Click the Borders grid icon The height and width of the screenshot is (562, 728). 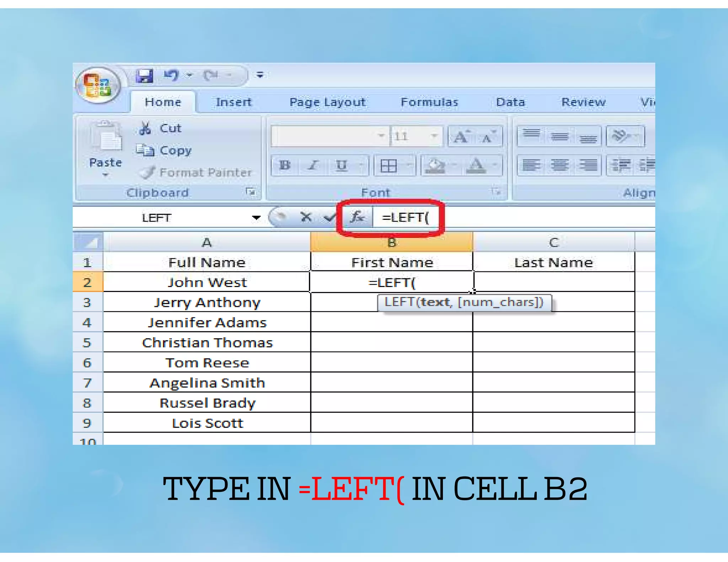click(388, 166)
